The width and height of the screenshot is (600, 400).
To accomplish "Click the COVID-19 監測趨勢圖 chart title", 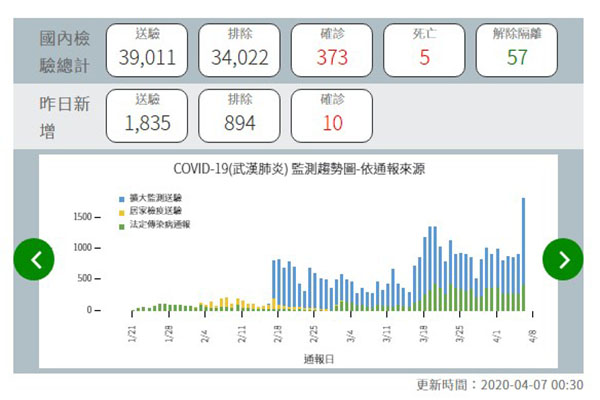I will click(x=299, y=170).
